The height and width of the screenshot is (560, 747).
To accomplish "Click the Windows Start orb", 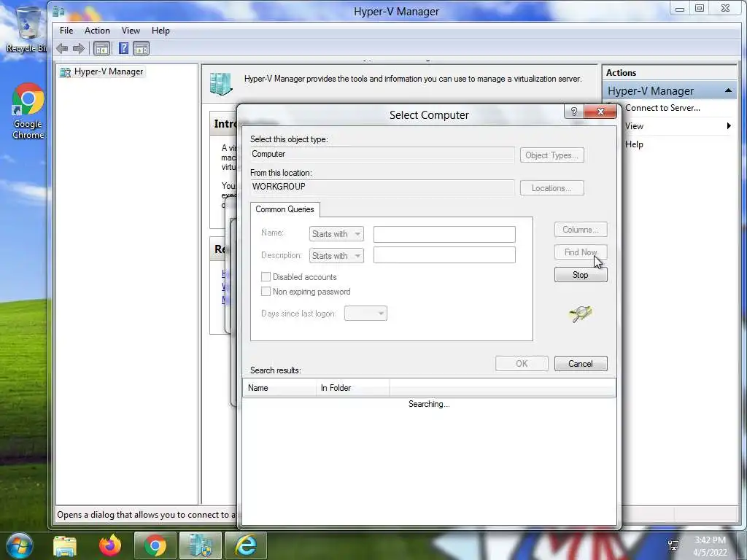I will (19, 545).
